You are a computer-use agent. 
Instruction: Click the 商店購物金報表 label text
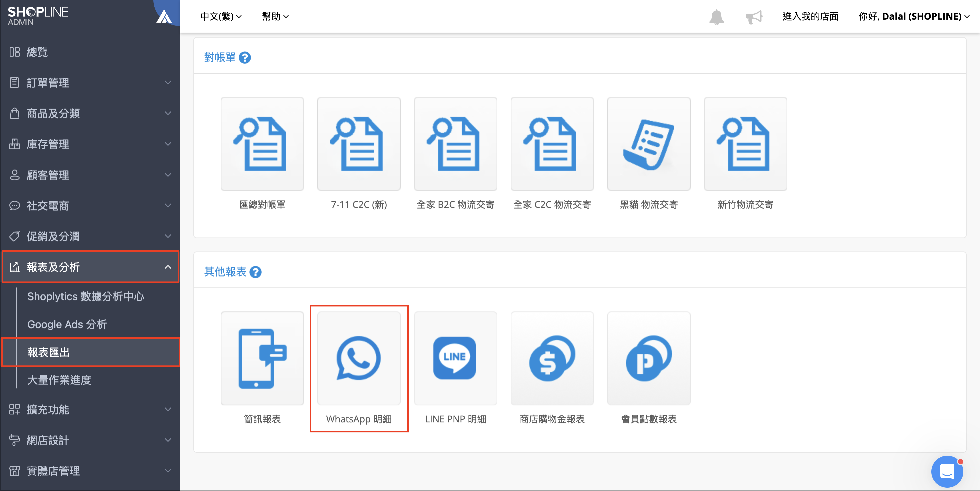552,419
